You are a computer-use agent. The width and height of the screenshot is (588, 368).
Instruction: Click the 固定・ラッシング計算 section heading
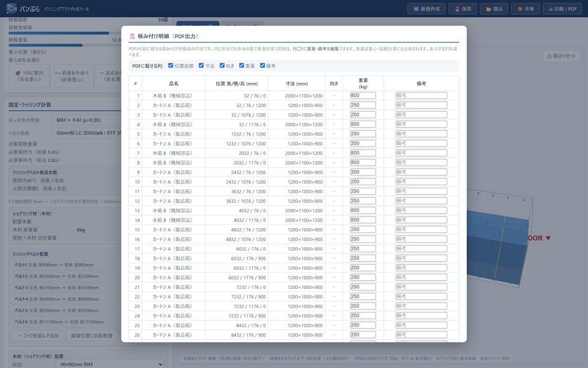pos(30,105)
